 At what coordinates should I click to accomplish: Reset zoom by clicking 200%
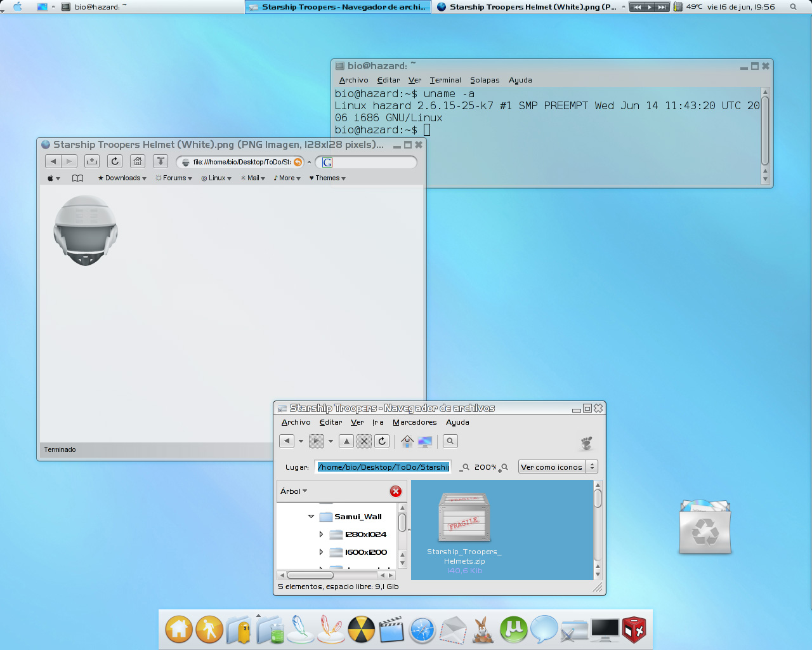tap(485, 467)
